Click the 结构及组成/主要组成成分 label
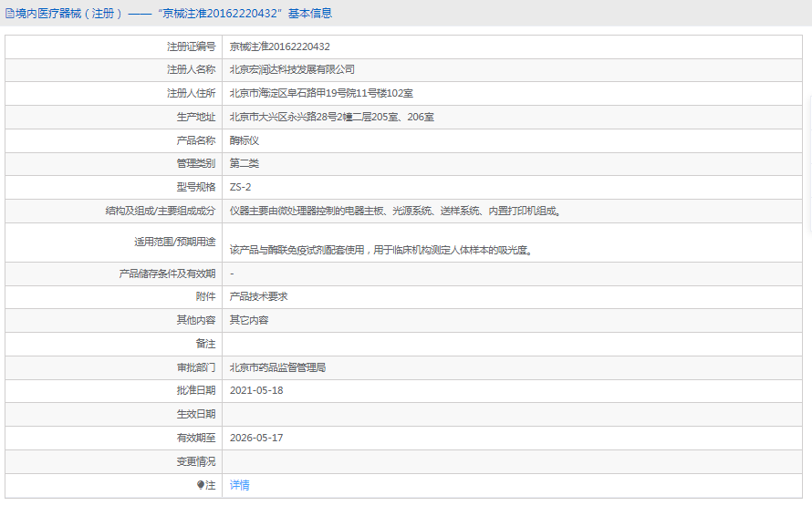Viewport: 812px width, 506px height. pos(161,212)
